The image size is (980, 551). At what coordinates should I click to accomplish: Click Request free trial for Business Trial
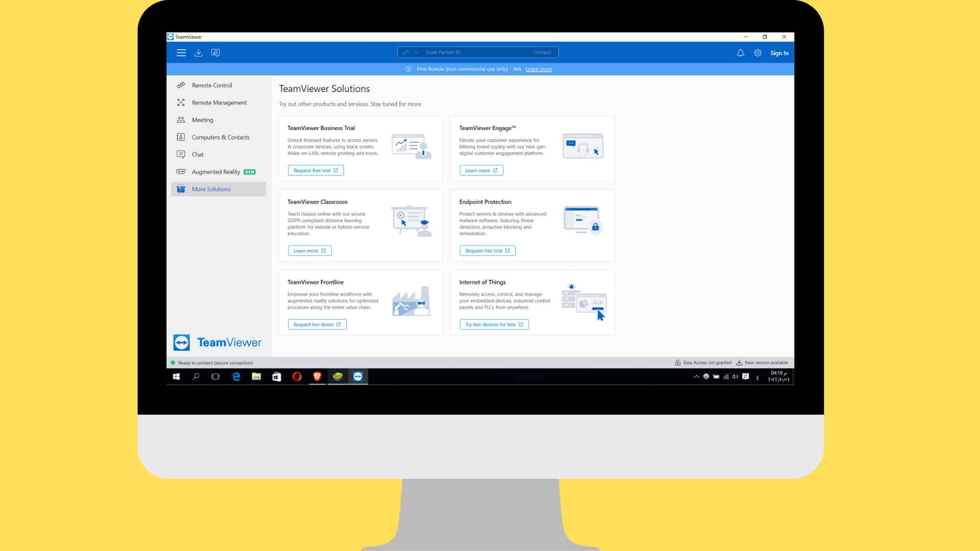pyautogui.click(x=316, y=170)
